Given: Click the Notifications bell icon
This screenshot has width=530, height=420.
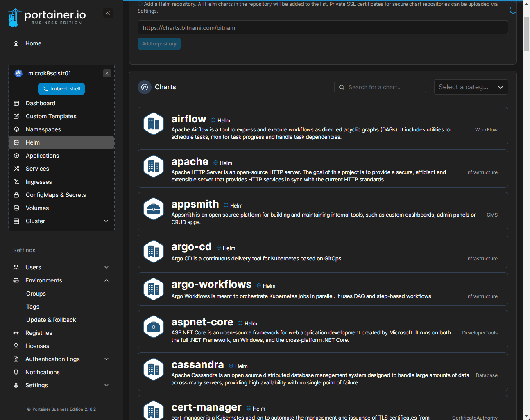Looking at the screenshot, I should tap(16, 372).
